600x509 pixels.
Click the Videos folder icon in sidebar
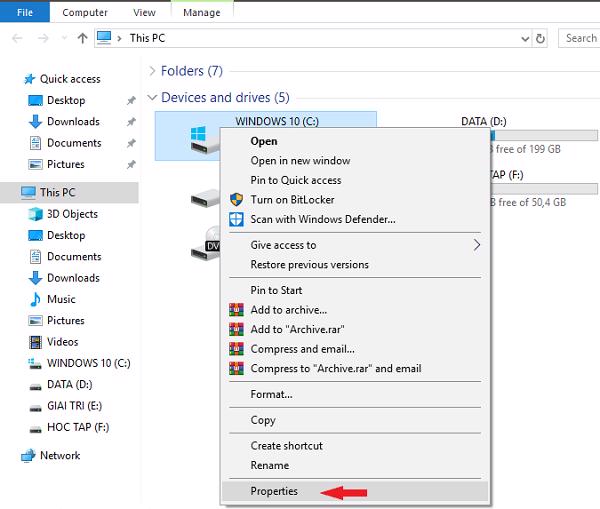click(x=36, y=342)
